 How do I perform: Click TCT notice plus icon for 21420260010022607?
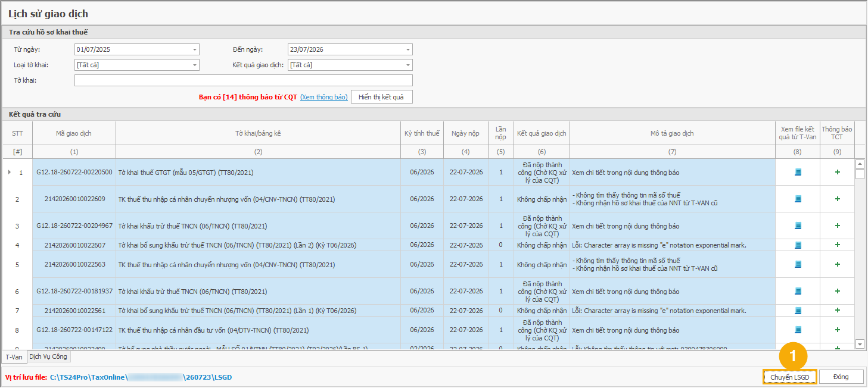coord(838,245)
